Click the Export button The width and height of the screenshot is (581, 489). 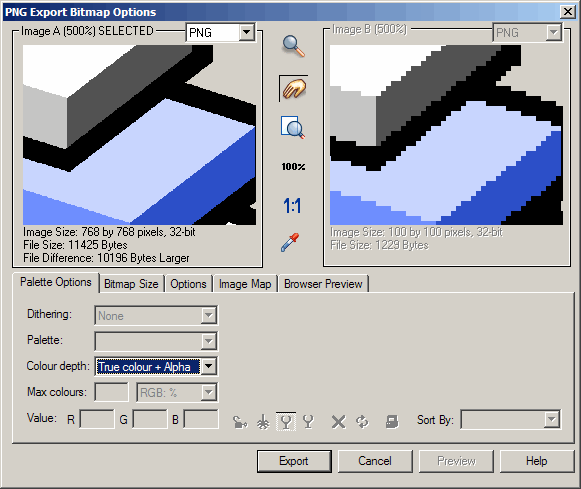click(x=294, y=461)
